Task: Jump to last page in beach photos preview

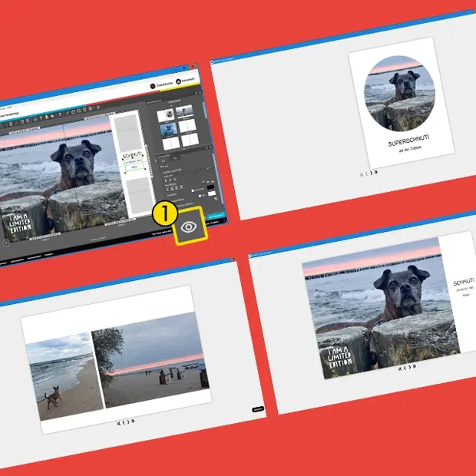Action: (x=133, y=421)
